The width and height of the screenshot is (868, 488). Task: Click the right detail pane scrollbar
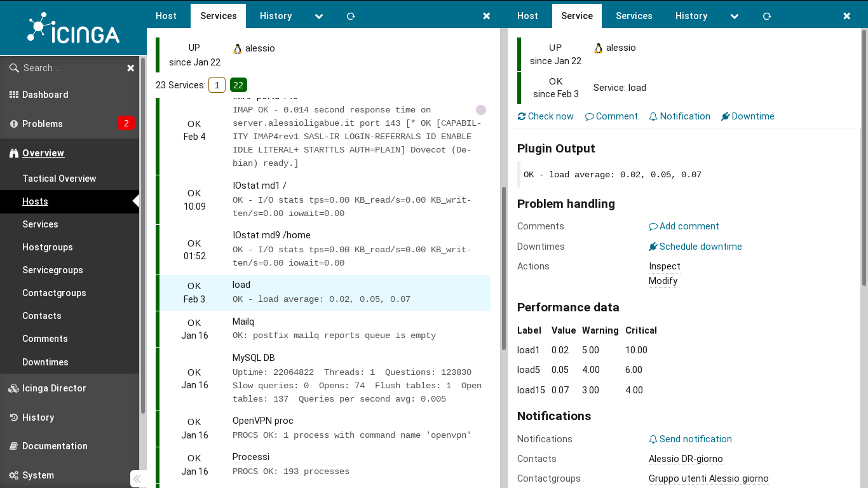[x=864, y=158]
